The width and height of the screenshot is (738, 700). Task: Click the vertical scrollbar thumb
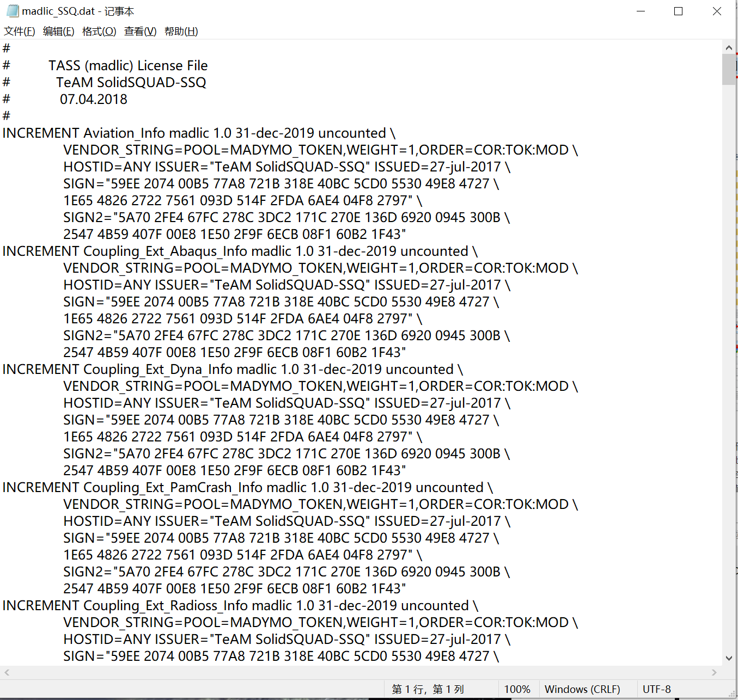coord(729,70)
